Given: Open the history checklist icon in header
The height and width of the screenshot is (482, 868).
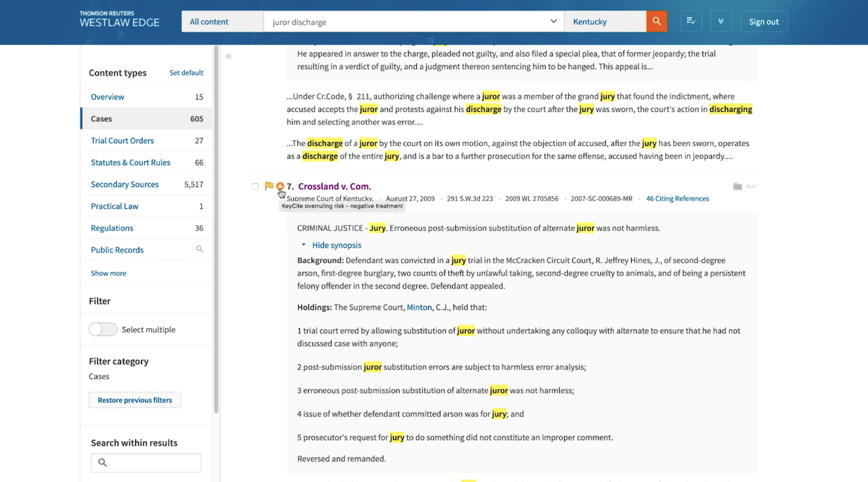Looking at the screenshot, I should coord(691,22).
